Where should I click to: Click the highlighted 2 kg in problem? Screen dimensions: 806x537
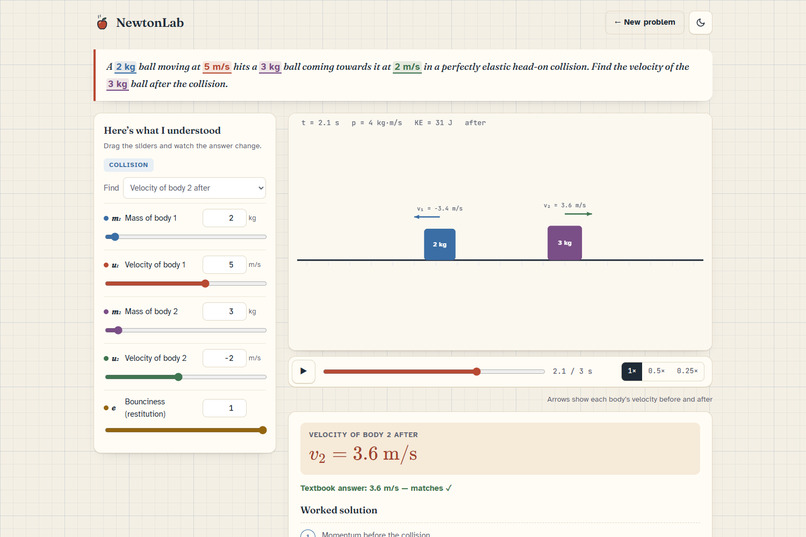point(125,67)
